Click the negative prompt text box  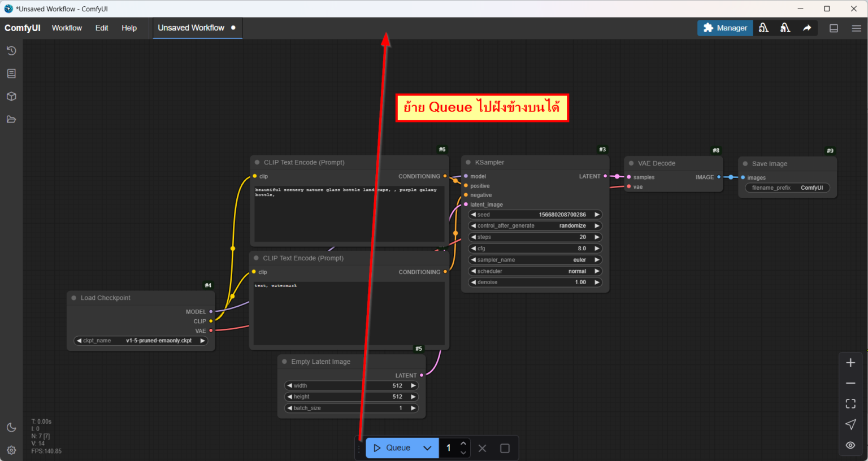tap(349, 314)
